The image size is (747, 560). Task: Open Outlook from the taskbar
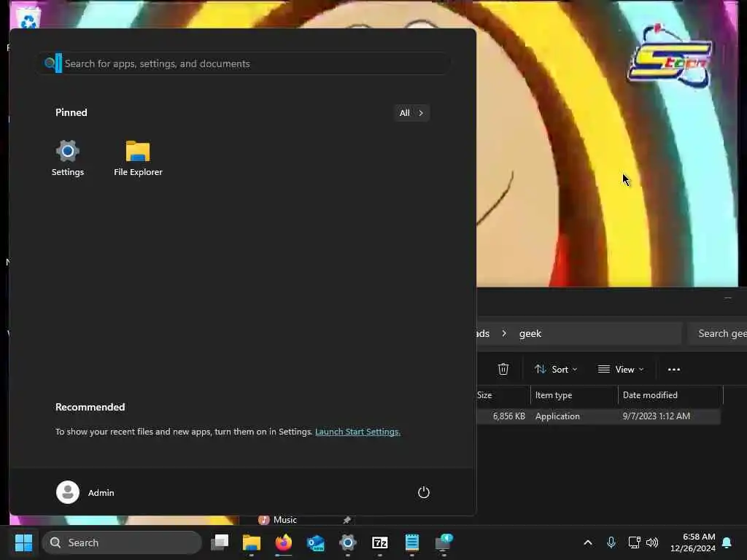pos(316,542)
